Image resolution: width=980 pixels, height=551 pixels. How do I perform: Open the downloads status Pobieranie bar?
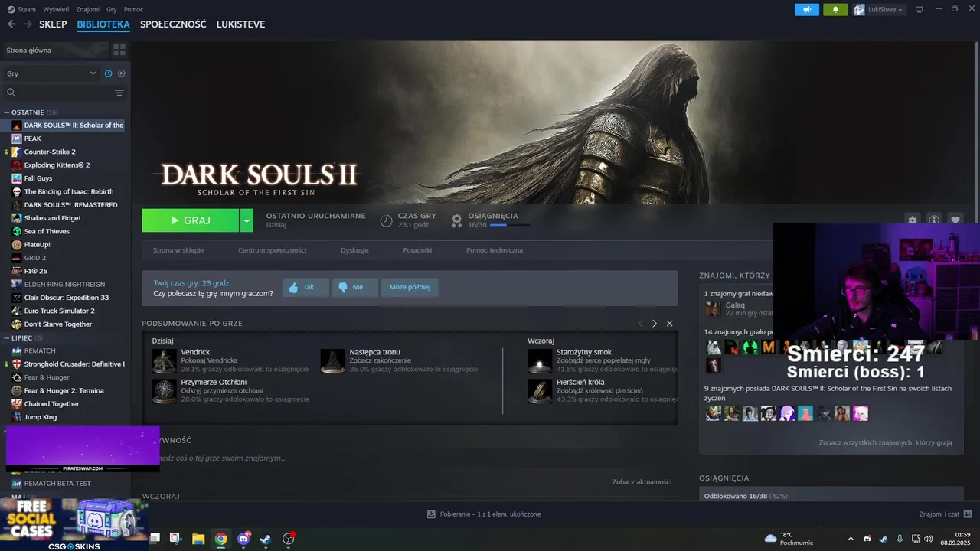pos(484,514)
